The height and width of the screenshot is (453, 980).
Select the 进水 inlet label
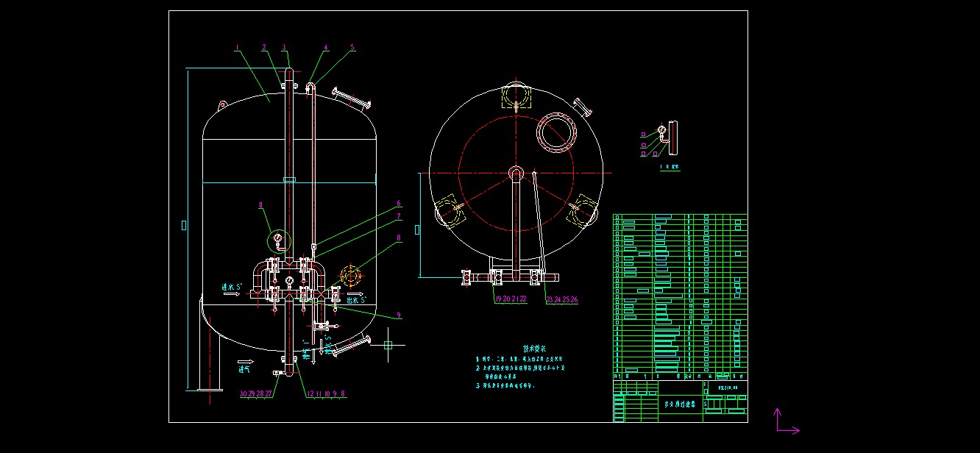click(232, 287)
